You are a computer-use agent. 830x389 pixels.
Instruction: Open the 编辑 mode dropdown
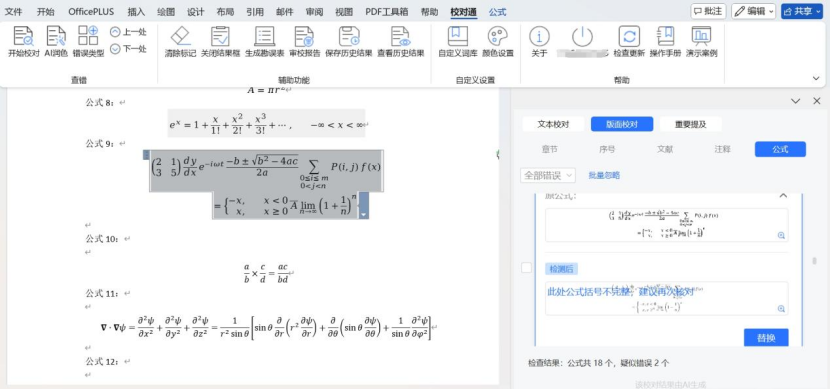click(753, 11)
